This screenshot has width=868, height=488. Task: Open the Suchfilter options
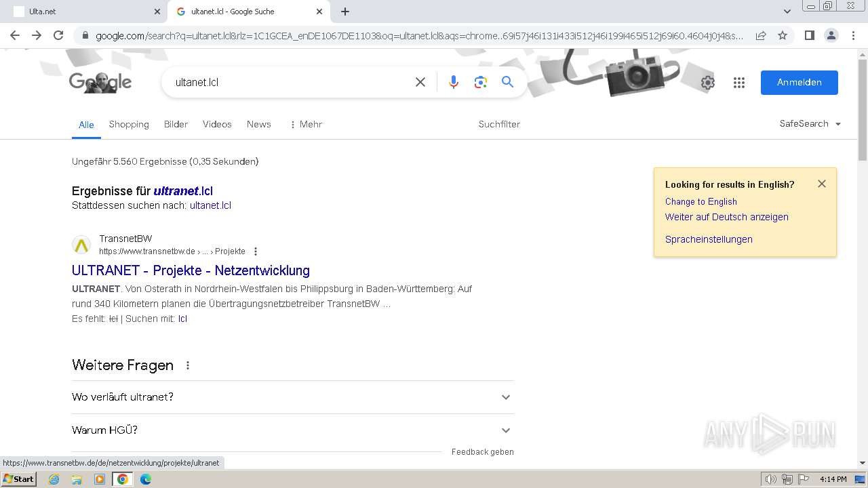pyautogui.click(x=499, y=124)
